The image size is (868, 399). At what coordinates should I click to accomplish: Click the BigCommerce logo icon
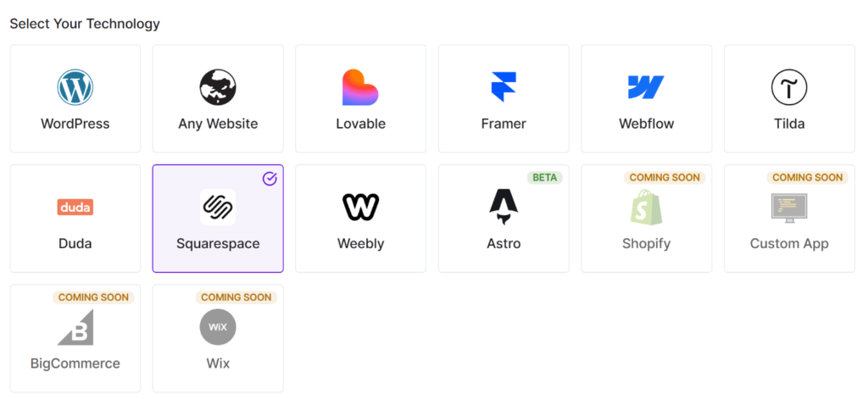(75, 327)
